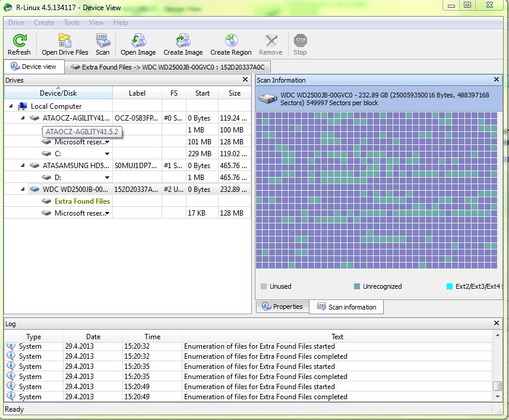The height and width of the screenshot is (420, 509).
Task: Click the info icon of the 15:20:35 completed log entry
Action: [x=11, y=375]
